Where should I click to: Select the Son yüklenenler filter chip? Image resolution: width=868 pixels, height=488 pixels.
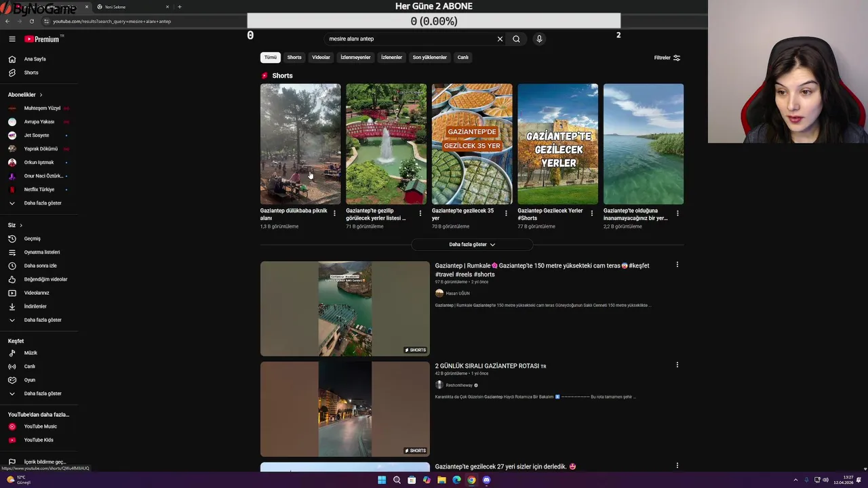[429, 58]
